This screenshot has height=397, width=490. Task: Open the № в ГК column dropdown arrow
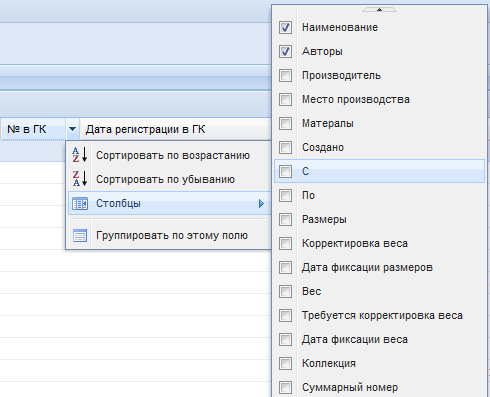73,129
